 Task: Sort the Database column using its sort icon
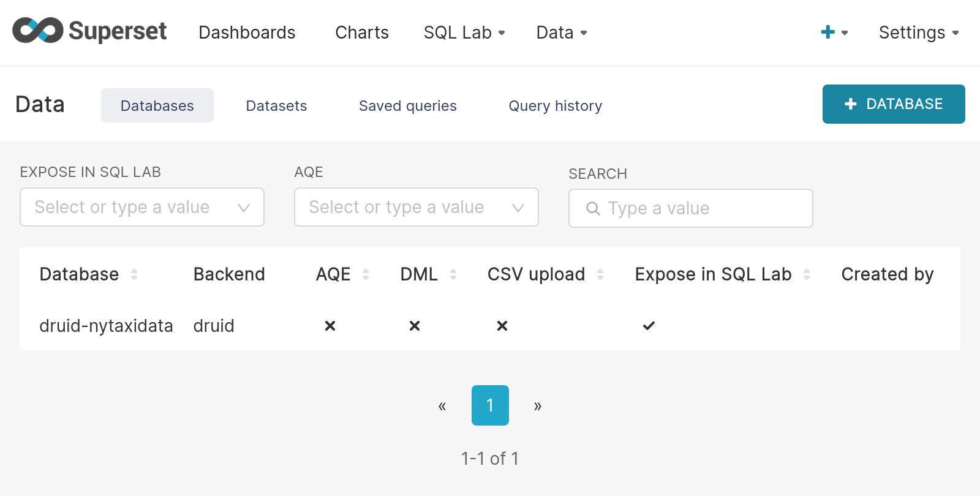[134, 274]
